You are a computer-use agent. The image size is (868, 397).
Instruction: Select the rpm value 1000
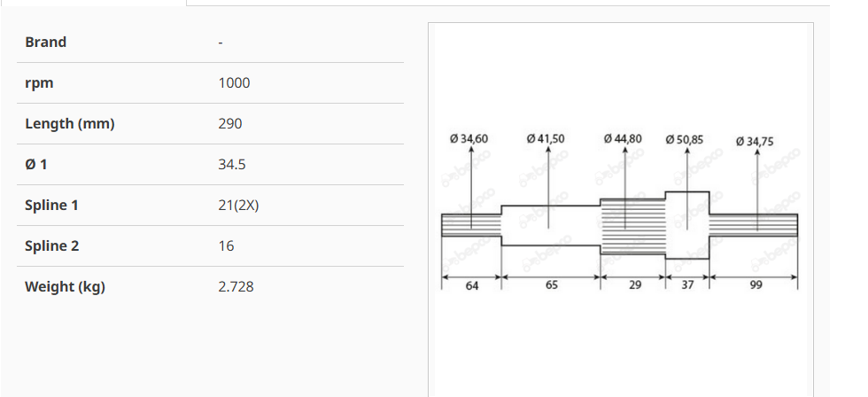pyautogui.click(x=234, y=82)
